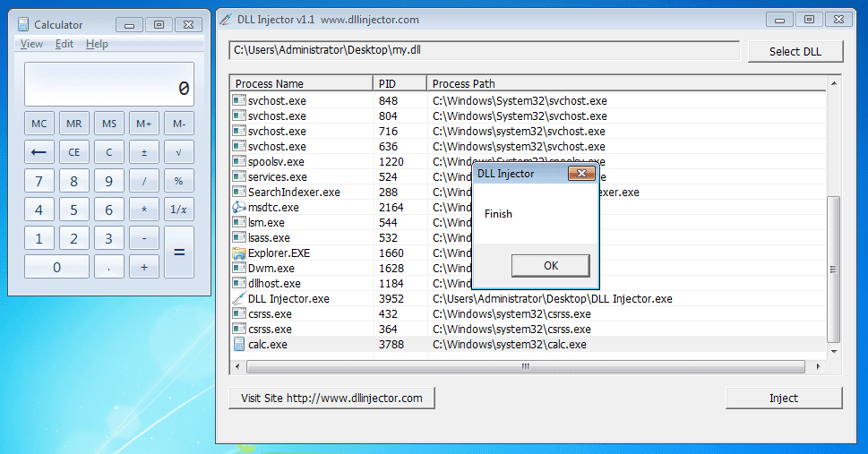Open the Visit Site dllinjector.com button
Screen dimensions: 868x454
(x=331, y=398)
